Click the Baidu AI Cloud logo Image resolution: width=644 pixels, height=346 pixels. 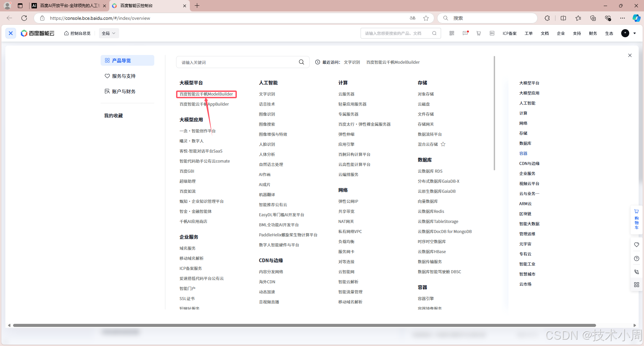(x=38, y=33)
